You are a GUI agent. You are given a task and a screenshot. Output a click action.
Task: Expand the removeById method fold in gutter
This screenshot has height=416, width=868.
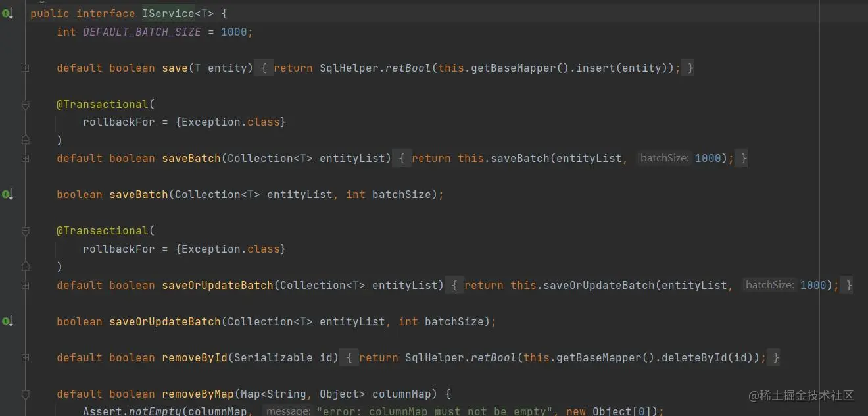point(25,357)
